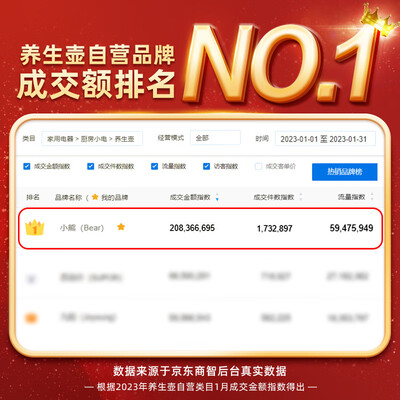This screenshot has width=400, height=400.
Task: Open the 小熊 (Bear) brand name
Action: pyautogui.click(x=82, y=228)
